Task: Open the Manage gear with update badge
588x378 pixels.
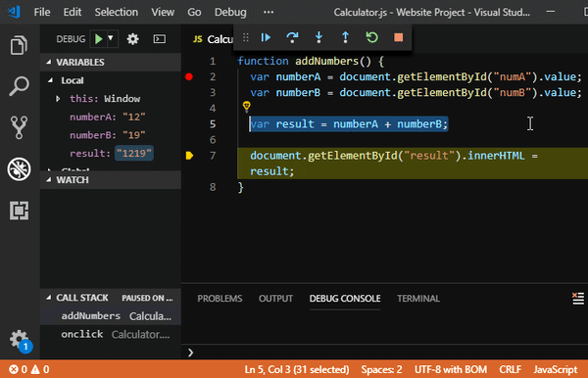Action: [x=20, y=341]
